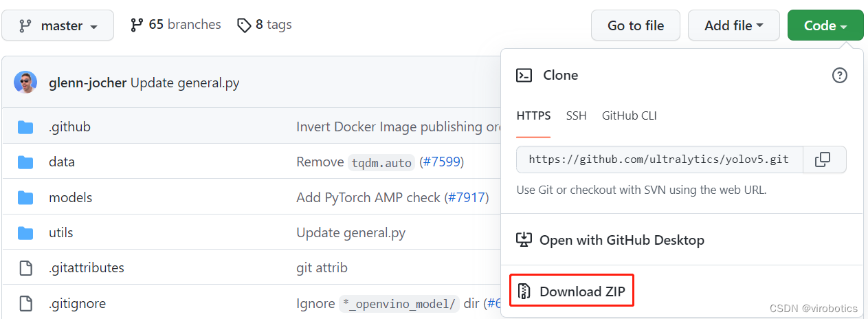The image size is (868, 319).
Task: Open the #7599 pull request link
Action: (x=441, y=162)
